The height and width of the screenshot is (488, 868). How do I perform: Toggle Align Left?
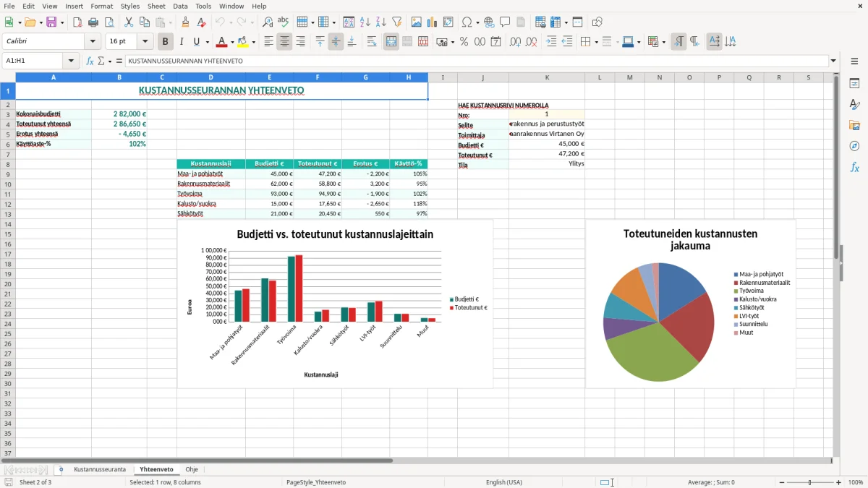(268, 42)
